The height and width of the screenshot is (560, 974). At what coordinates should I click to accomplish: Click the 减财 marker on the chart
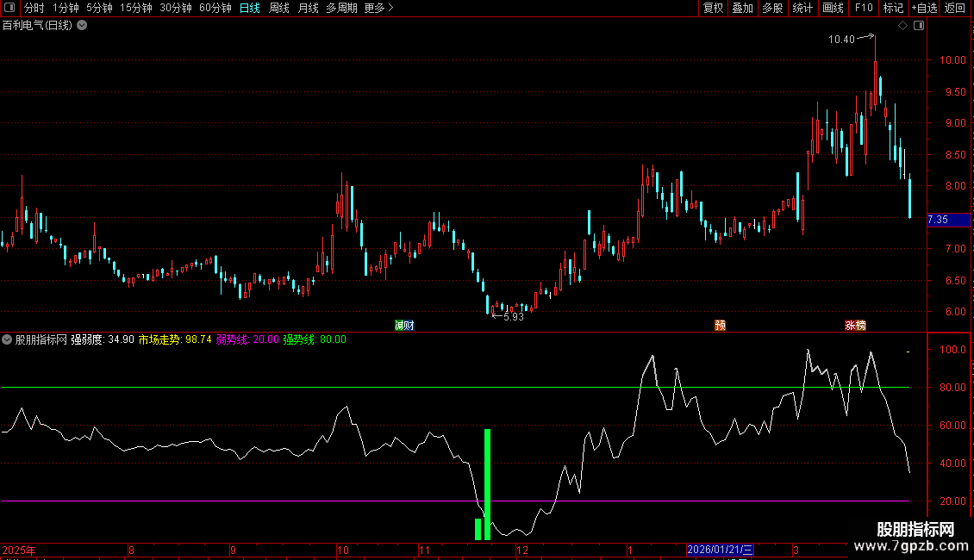click(x=404, y=326)
